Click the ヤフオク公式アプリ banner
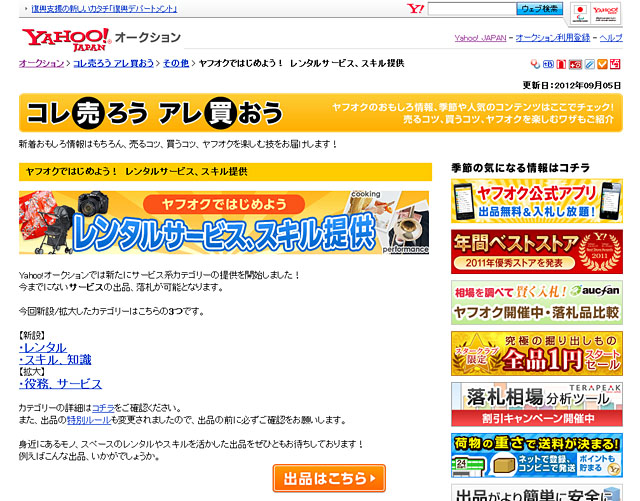 coord(536,200)
